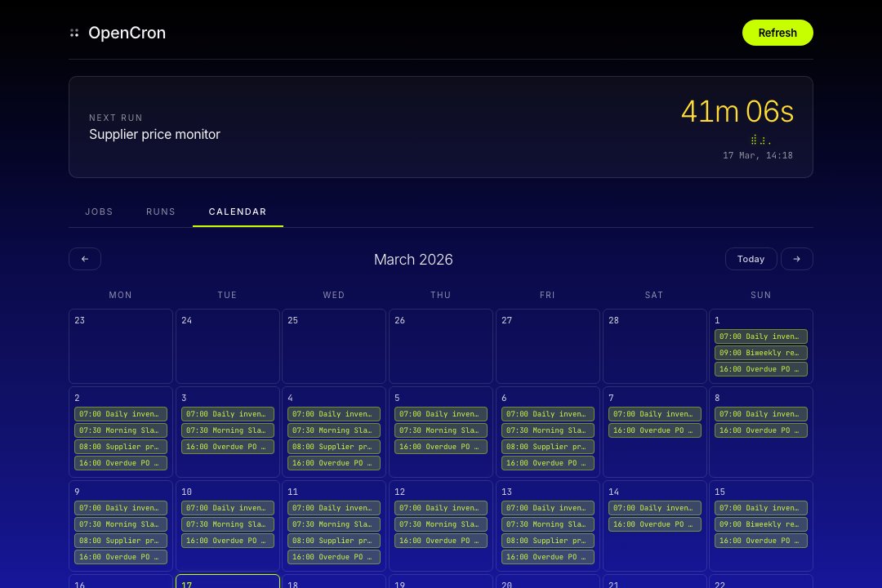Open 07:30 Morning event on March 12
This screenshot has height=588, width=882.
click(x=441, y=524)
